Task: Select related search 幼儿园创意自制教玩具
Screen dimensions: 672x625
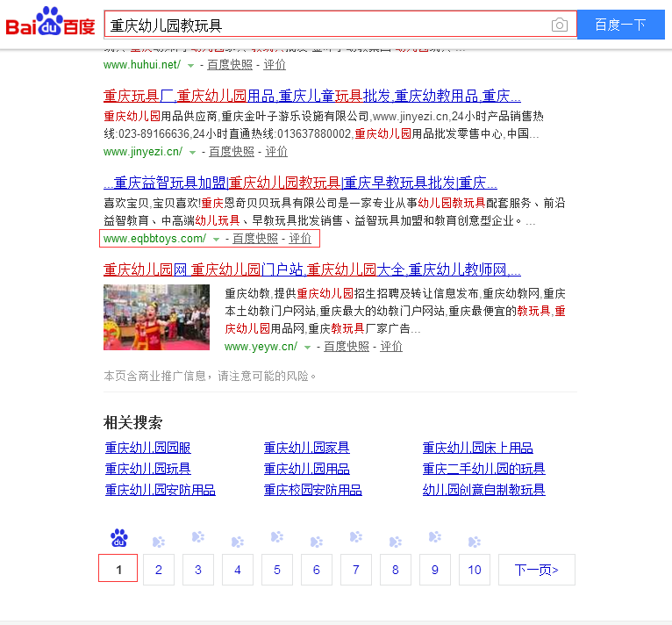Action: pos(483,490)
